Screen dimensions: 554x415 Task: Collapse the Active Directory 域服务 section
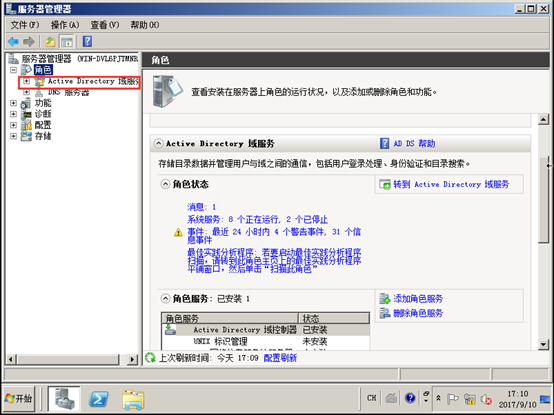pyautogui.click(x=159, y=143)
